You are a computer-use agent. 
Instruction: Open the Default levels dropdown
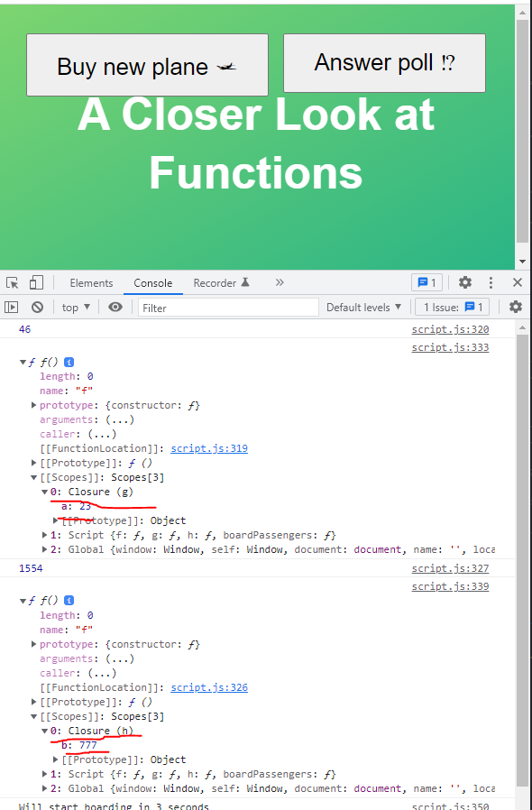(x=363, y=308)
